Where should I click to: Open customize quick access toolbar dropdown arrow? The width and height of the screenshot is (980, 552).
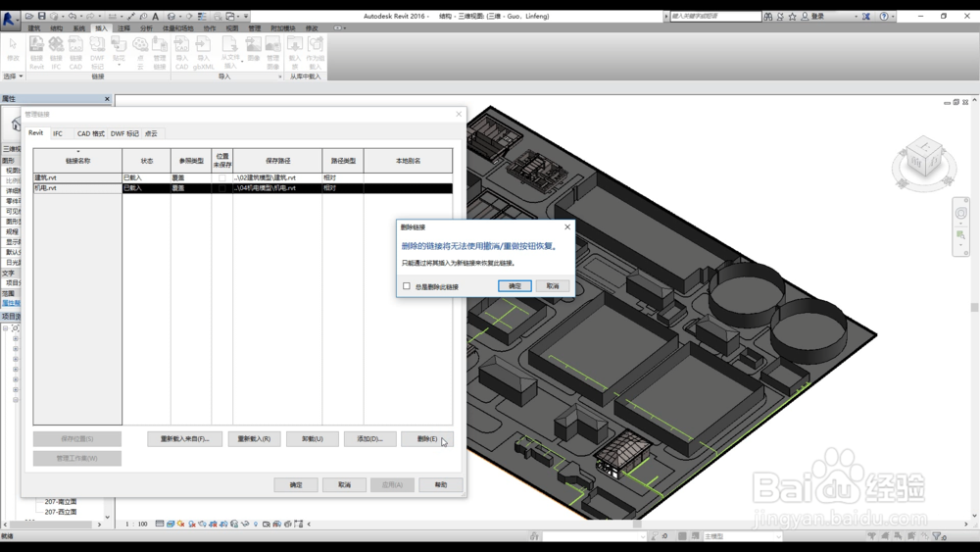pos(246,17)
